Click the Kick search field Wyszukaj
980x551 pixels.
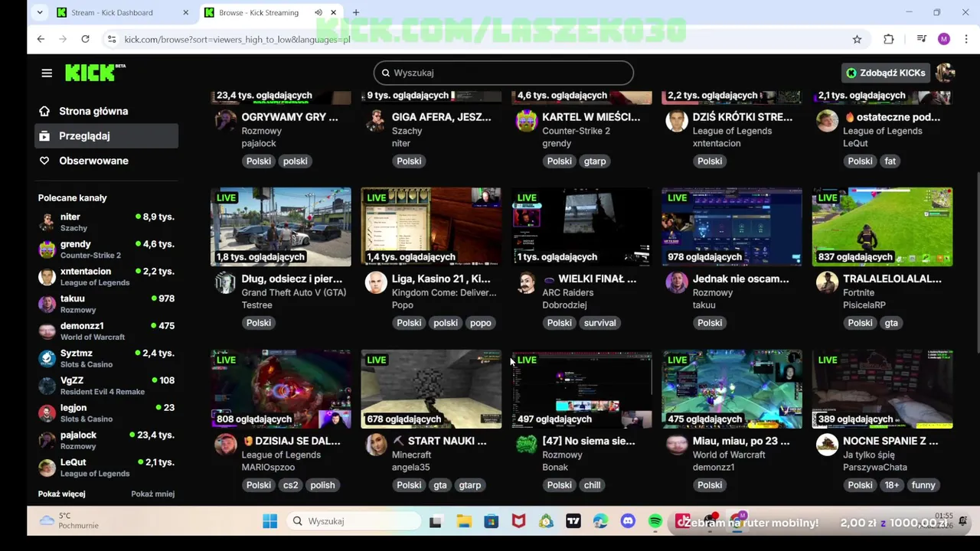click(x=504, y=73)
